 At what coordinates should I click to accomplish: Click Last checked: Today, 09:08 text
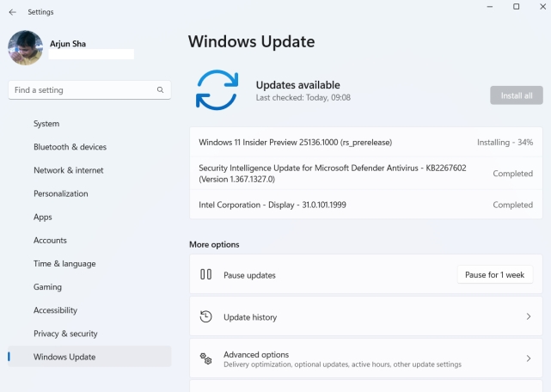303,98
